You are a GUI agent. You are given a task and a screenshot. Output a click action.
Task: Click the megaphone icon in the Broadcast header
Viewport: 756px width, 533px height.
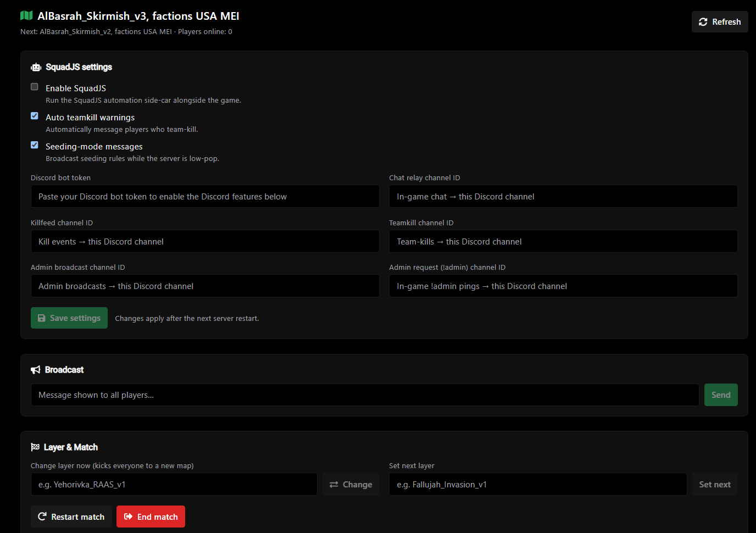(36, 370)
